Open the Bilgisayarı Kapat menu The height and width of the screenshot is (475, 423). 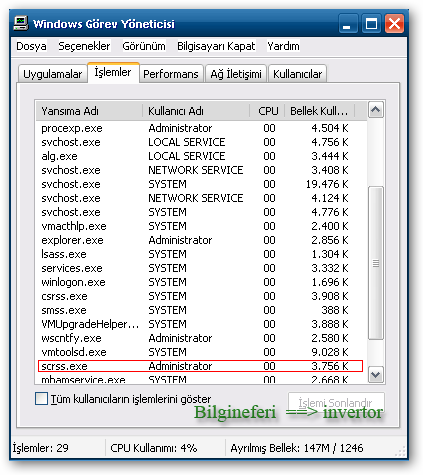click(x=216, y=46)
